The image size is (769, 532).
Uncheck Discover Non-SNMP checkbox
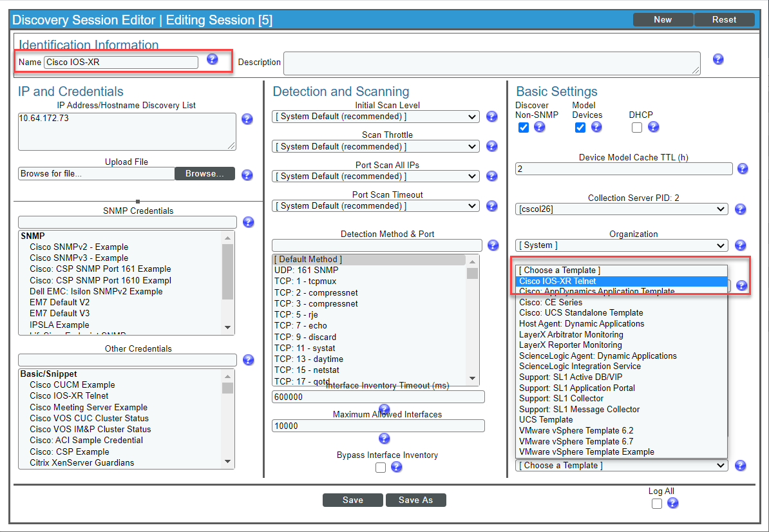(x=524, y=128)
